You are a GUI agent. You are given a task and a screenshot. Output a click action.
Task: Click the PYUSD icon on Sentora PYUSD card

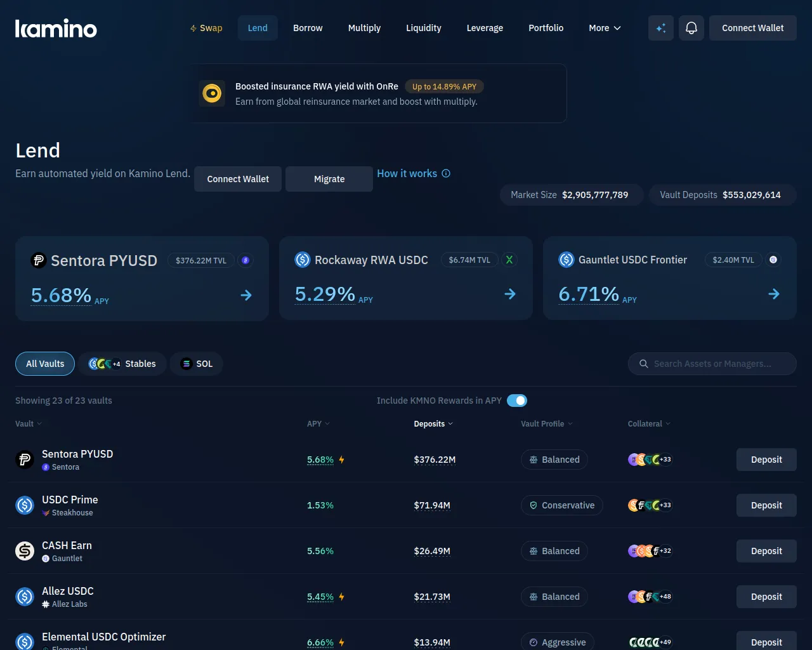(x=39, y=260)
